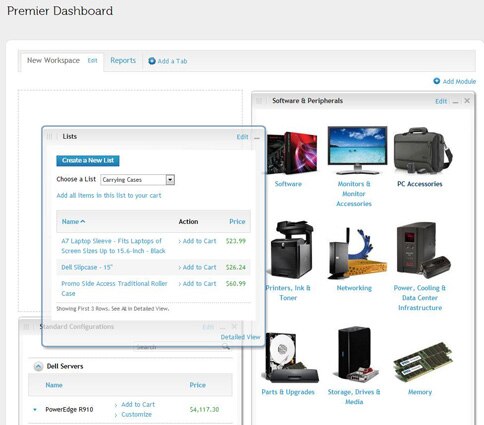Screen dimensions: 484x425
Task: Click the Add a Tab link
Action: coord(172,61)
